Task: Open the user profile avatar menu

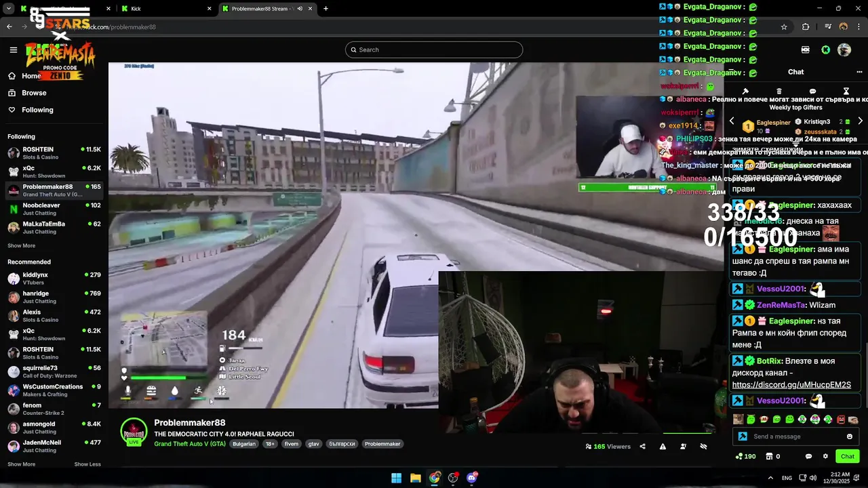Action: coord(844,49)
